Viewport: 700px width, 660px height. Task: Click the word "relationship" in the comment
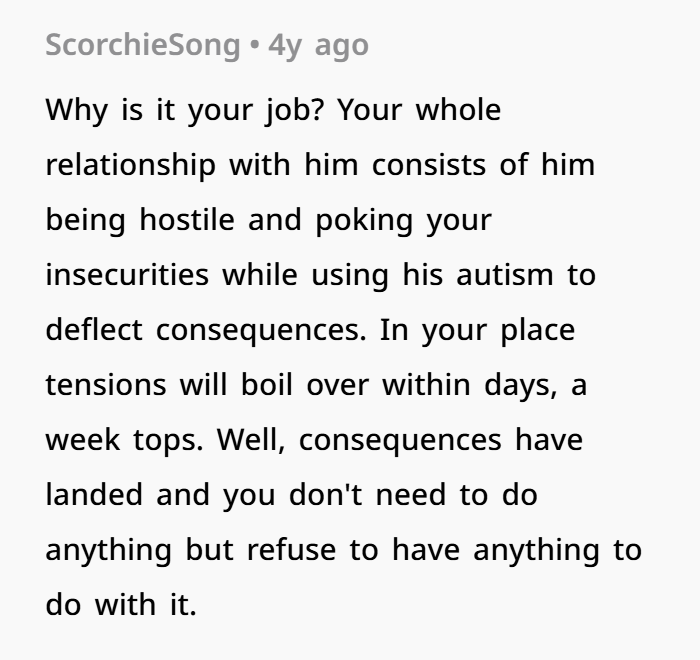coord(131,165)
